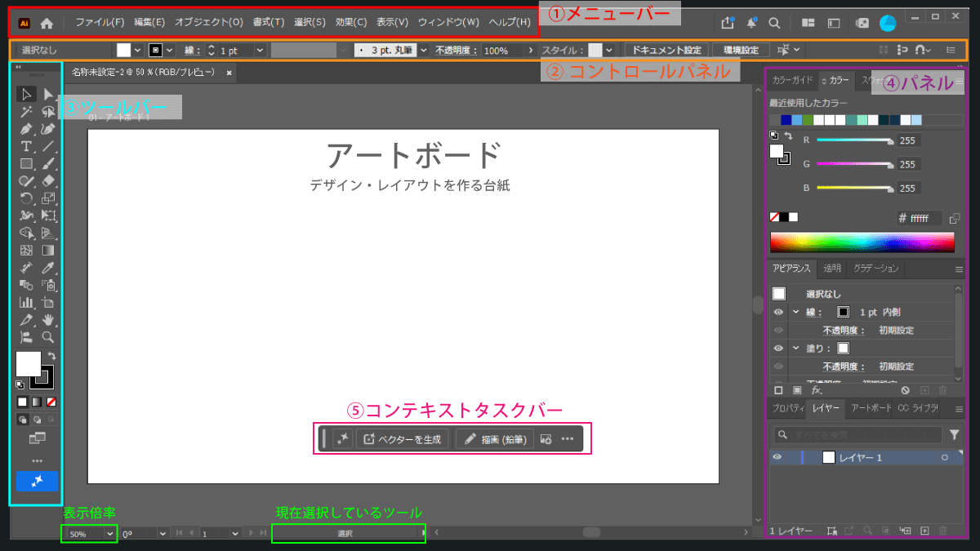Filter layers with funnel icon
Viewport: 980px width, 551px height.
click(x=954, y=435)
